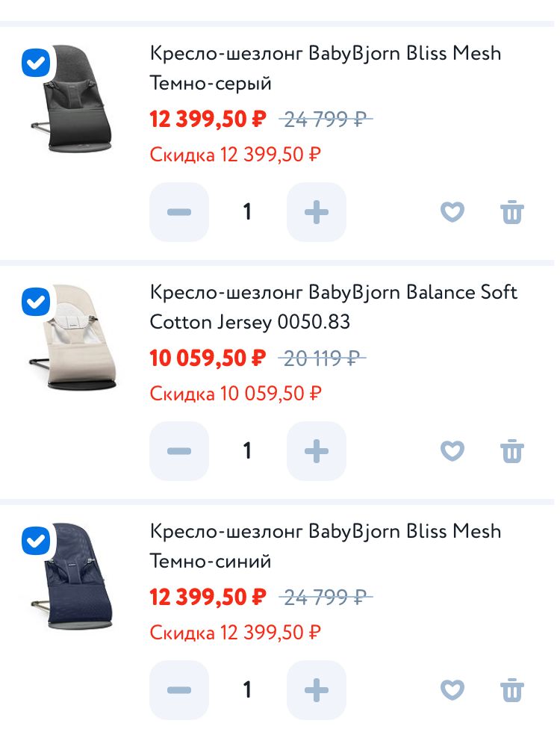Open the Bliss Mesh Темно-синий product title
This screenshot has height=732, width=560.
point(325,546)
